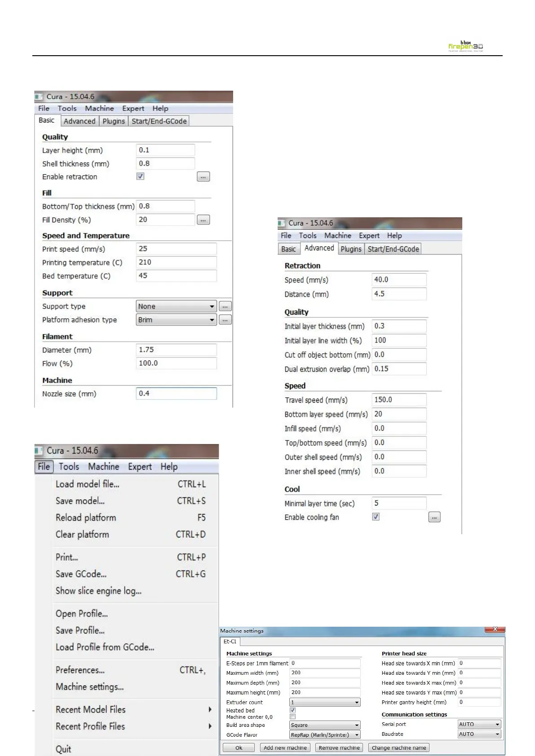Click Remove machine button
The height and width of the screenshot is (756, 535).
[339, 747]
